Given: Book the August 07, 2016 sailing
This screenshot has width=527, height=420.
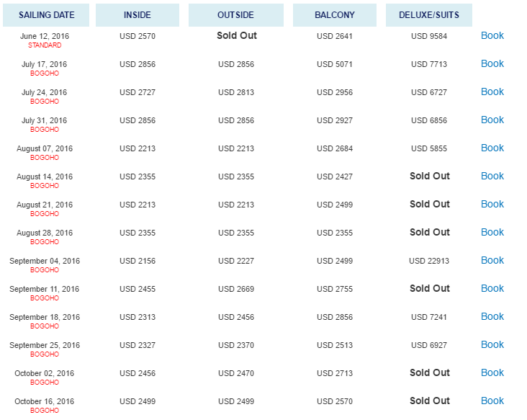Looking at the screenshot, I should [492, 148].
